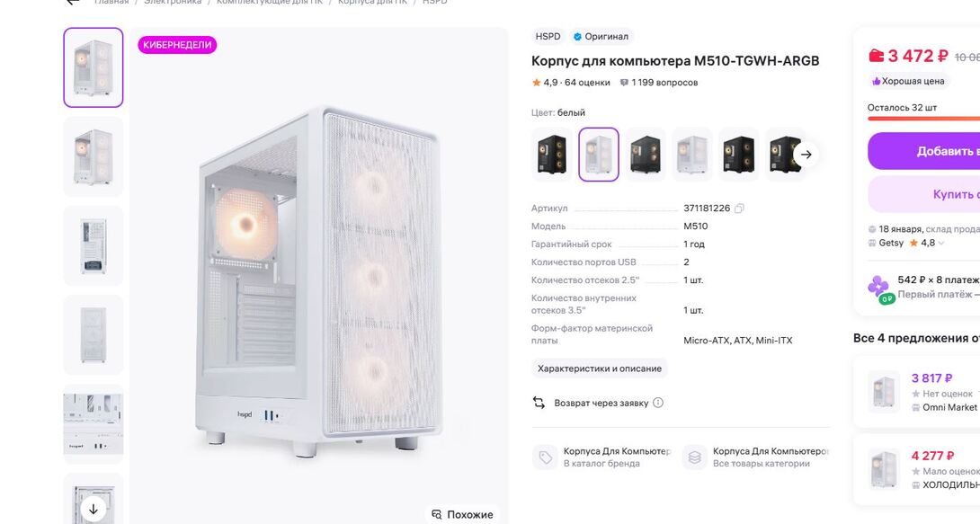The width and height of the screenshot is (980, 524).
Task: Copy the article number 371181226
Action: (x=739, y=208)
